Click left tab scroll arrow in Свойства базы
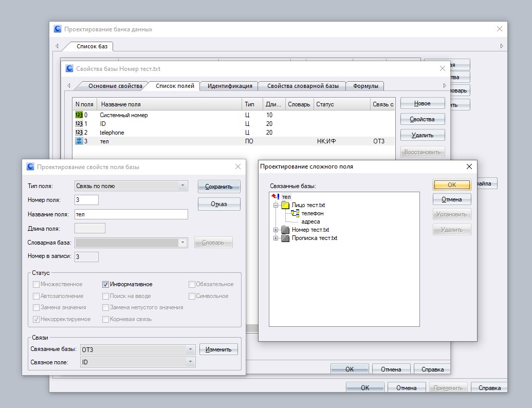Viewport: 532px width, 408px height. tap(69, 85)
